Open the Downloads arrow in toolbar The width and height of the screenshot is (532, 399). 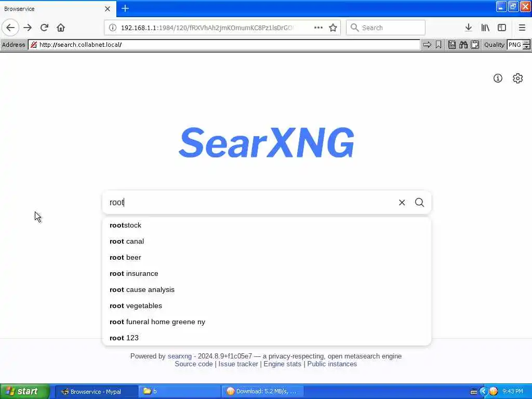point(469,28)
